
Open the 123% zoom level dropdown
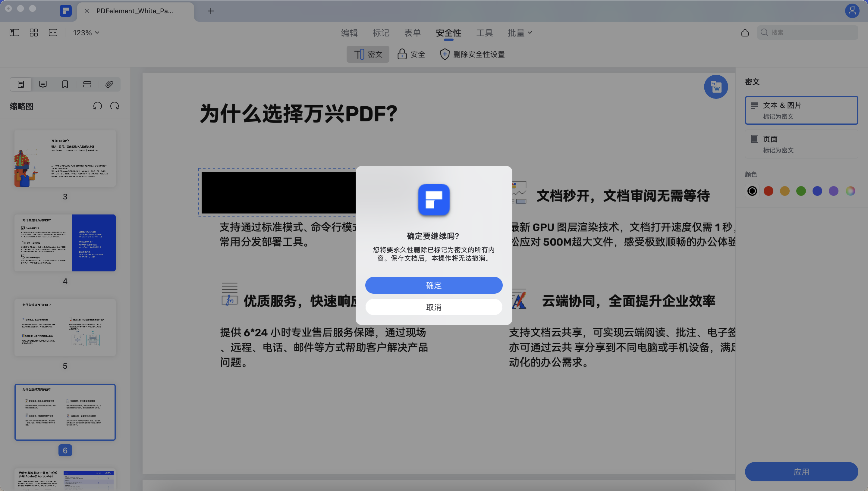tap(85, 32)
